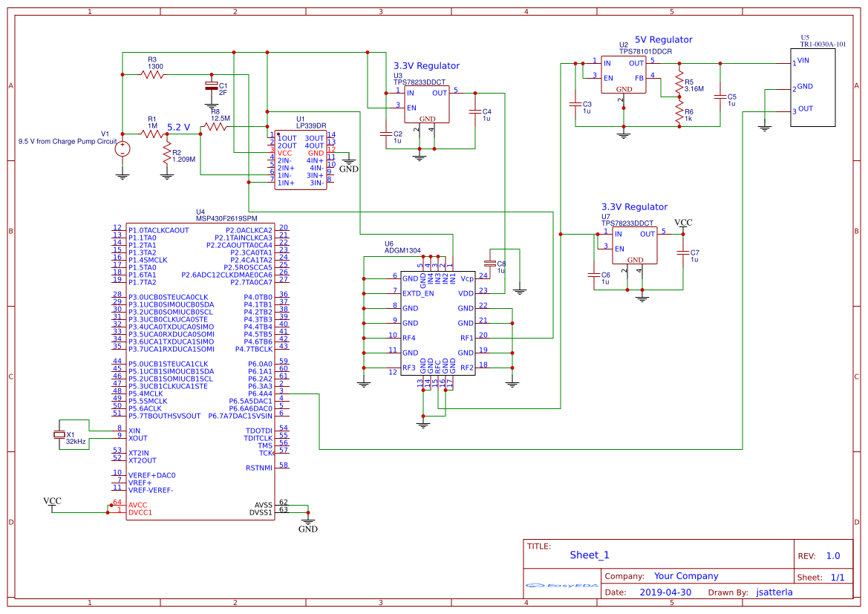This screenshot has height=614, width=868.
Task: Select the Sheet_1 title field
Action: pos(590,555)
